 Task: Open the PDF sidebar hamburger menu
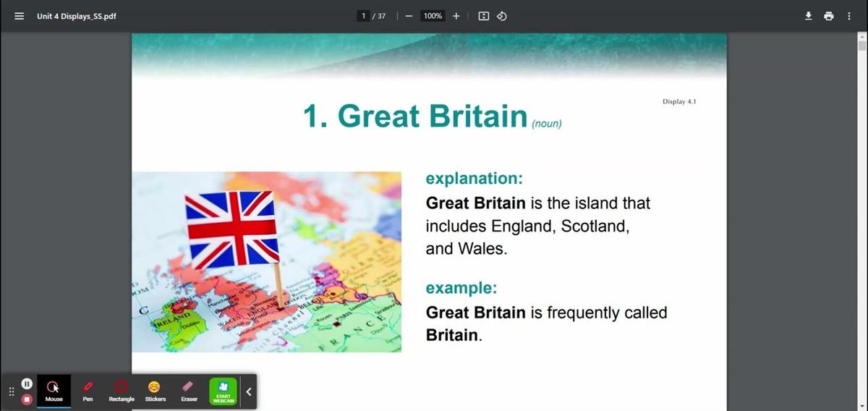click(20, 16)
